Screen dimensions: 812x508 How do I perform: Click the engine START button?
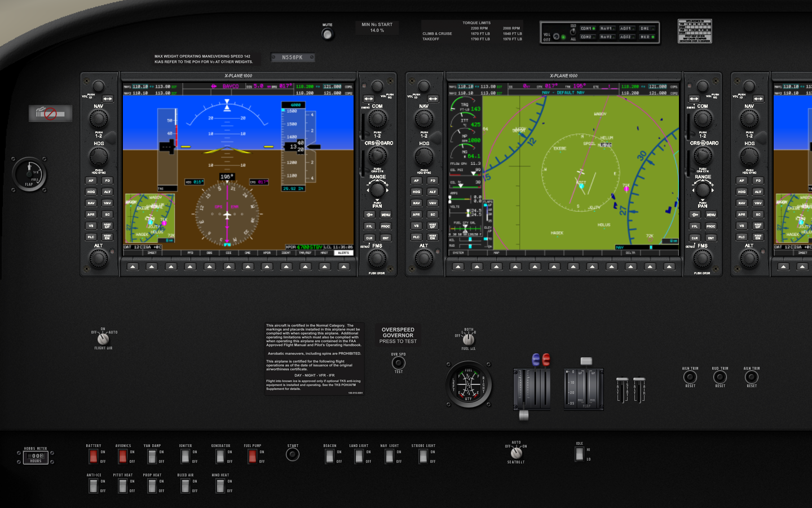[x=293, y=454]
